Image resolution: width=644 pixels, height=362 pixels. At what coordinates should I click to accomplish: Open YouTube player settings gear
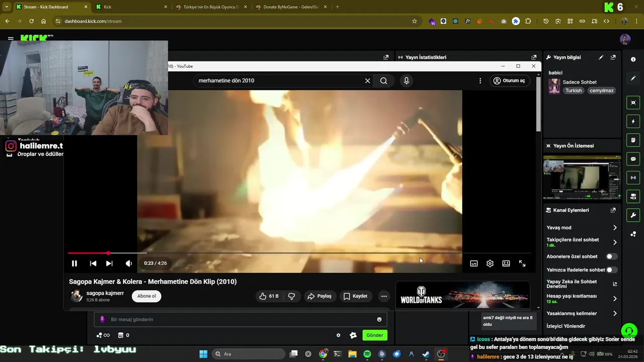[490, 263]
